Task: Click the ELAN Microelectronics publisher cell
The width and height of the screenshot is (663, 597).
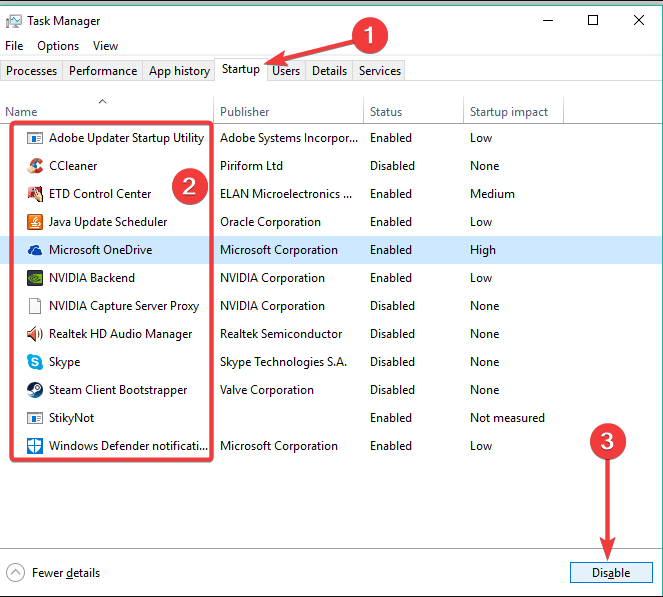Action: [286, 194]
